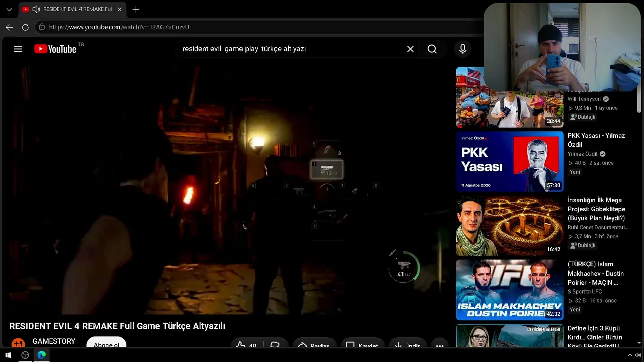Click the Yeni badge under Yılmaz Özdil

[x=575, y=172]
